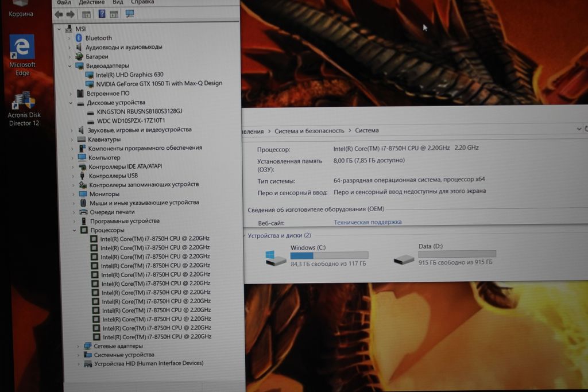This screenshot has height=392, width=588.
Task: Click the Сетевые адаптеры network icon
Action: click(x=87, y=346)
